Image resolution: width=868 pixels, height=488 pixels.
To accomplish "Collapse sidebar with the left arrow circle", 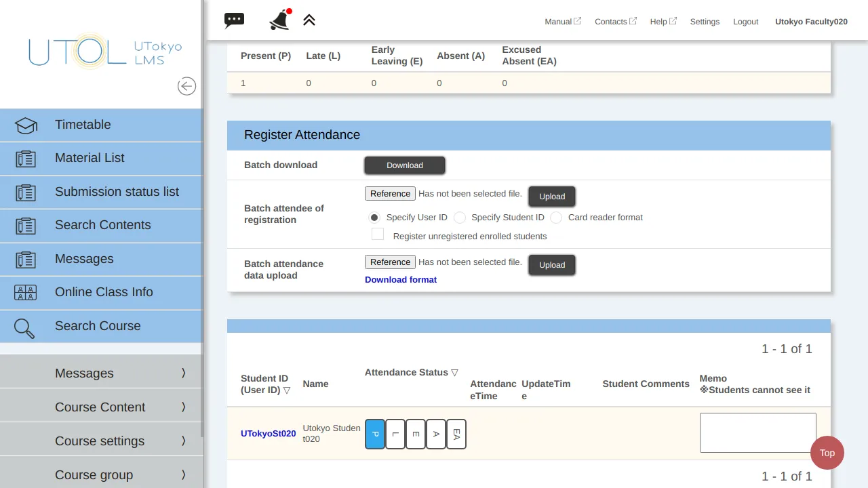I will coord(186,86).
